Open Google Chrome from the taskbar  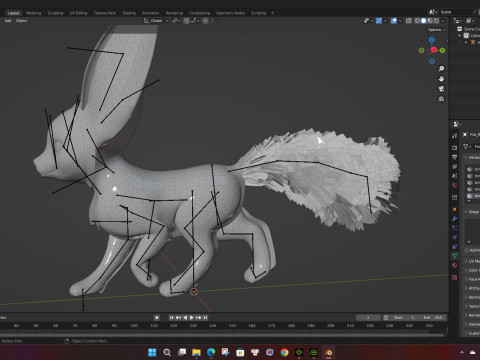(x=284, y=352)
